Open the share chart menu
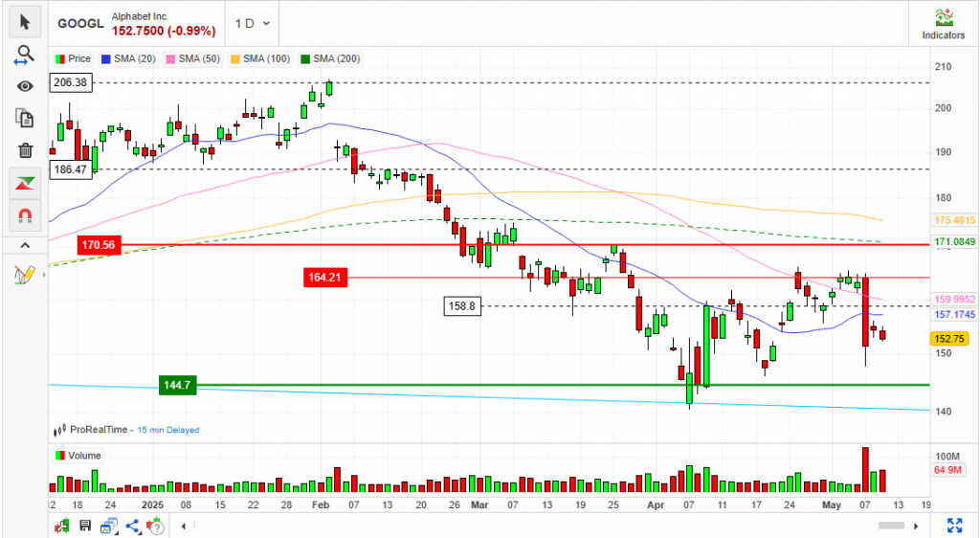 [132, 527]
